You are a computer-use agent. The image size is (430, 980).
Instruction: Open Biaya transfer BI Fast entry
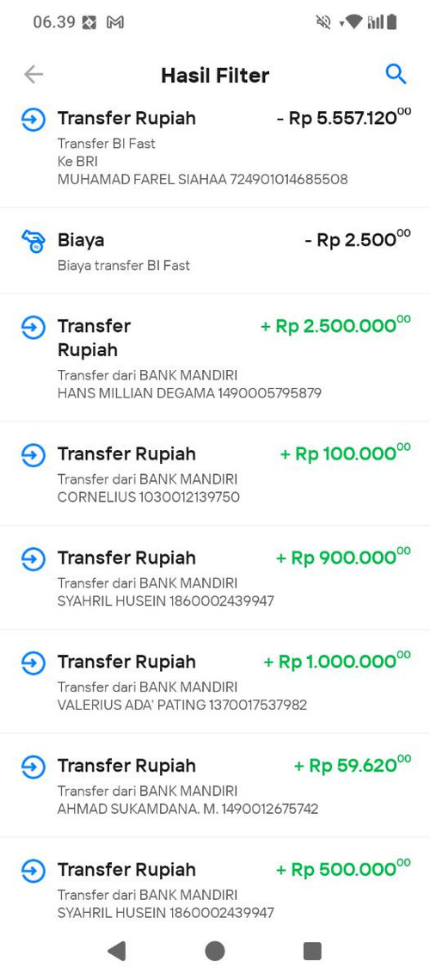(x=215, y=250)
